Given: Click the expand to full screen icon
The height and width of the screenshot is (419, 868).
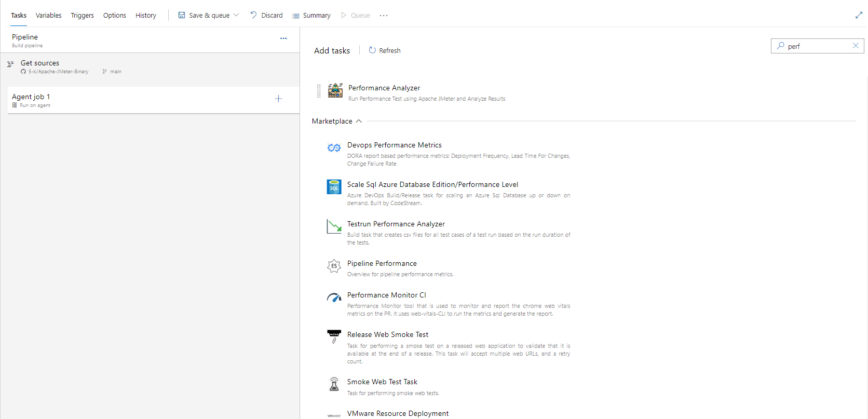Looking at the screenshot, I should click(x=859, y=15).
